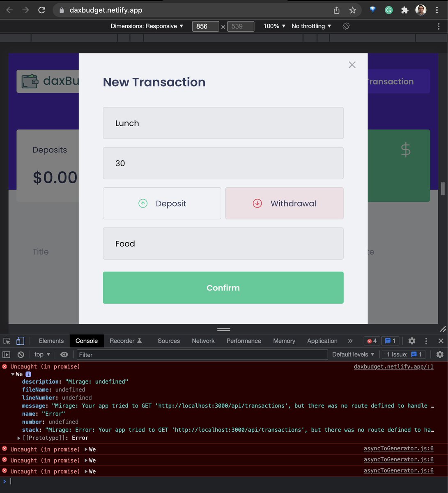Viewport: 448px width, 493px height.
Task: Click description "Mirage: undefined" value
Action: [96, 382]
